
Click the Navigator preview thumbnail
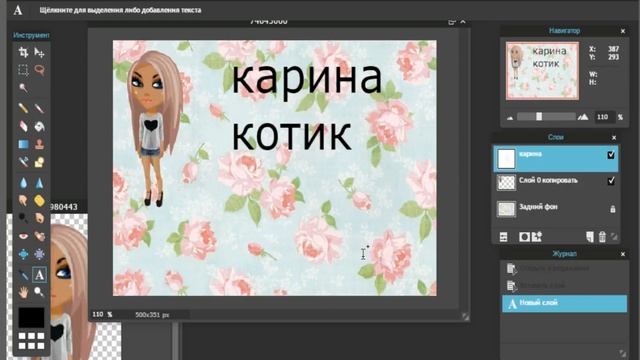(542, 71)
